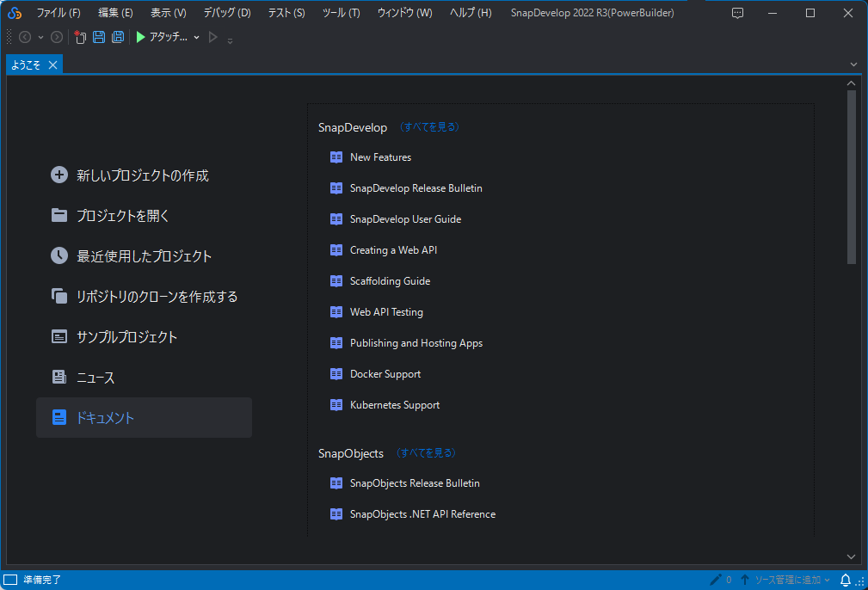Click プロジェクトを開く
The height and width of the screenshot is (590, 868).
(x=122, y=216)
